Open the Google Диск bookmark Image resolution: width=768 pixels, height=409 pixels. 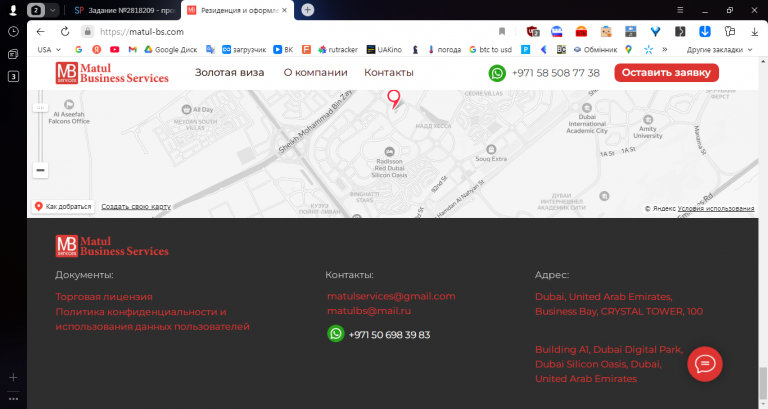(170, 49)
